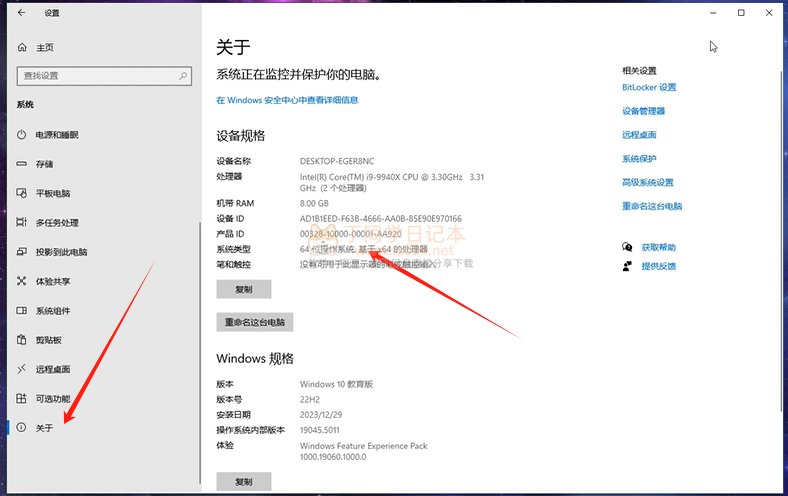The width and height of the screenshot is (788, 496).
Task: Select the Multitasking (多任务处理) icon
Action: point(21,222)
